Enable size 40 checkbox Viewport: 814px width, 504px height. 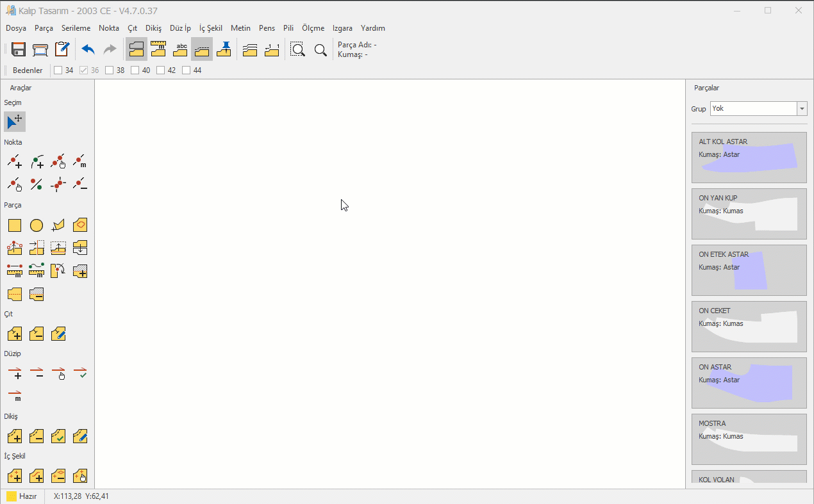click(x=135, y=70)
